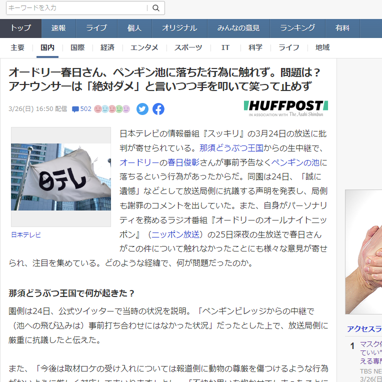
Task: Select the エンタメ category
Action: click(144, 48)
